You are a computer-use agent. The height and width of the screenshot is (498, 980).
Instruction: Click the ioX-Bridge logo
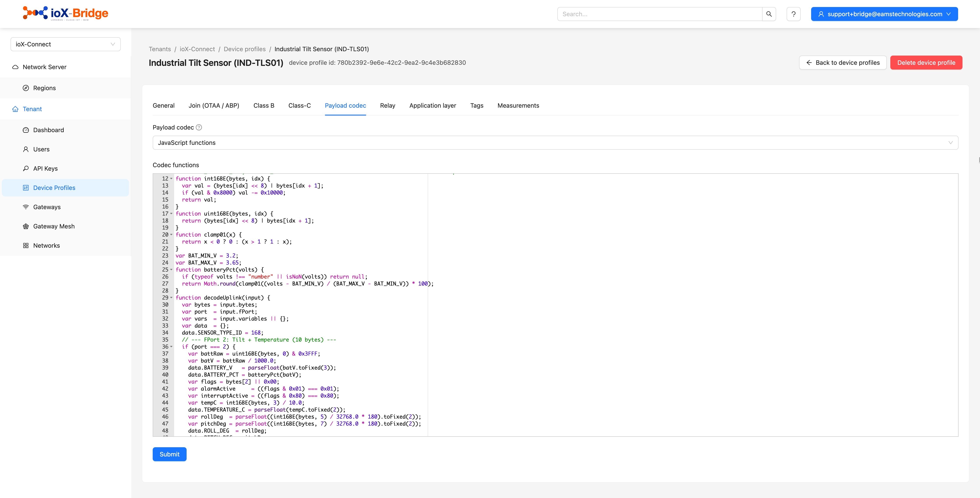pos(65,13)
